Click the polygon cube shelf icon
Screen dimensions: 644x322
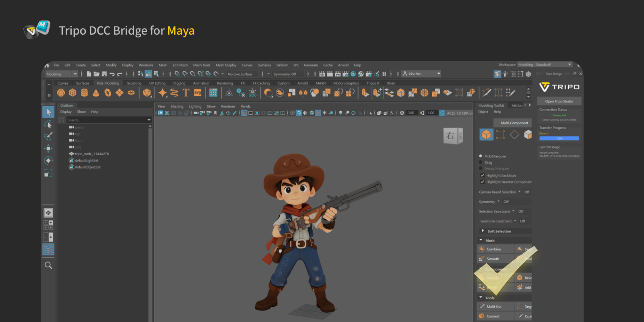(x=72, y=93)
